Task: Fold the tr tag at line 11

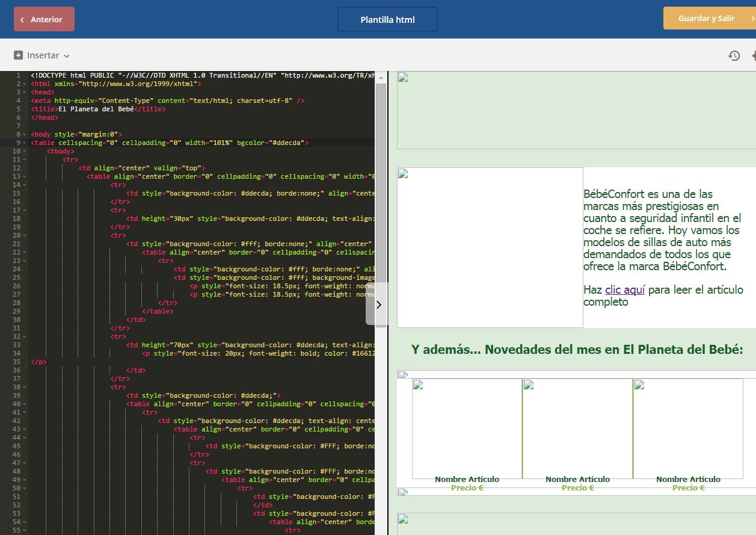Action: (25, 160)
